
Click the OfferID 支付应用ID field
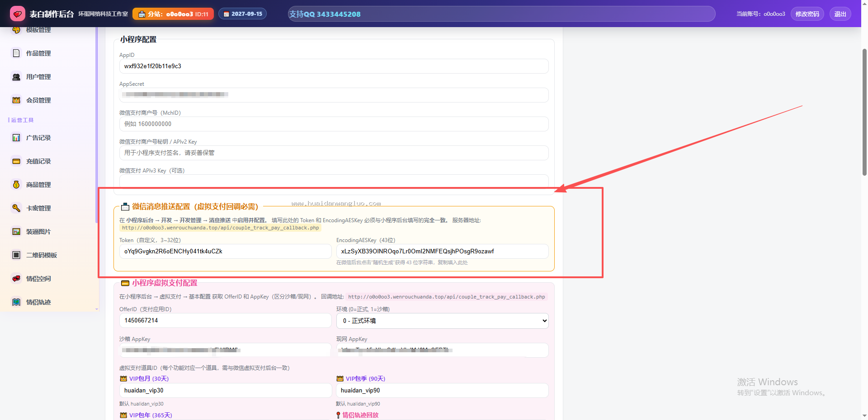pos(225,320)
